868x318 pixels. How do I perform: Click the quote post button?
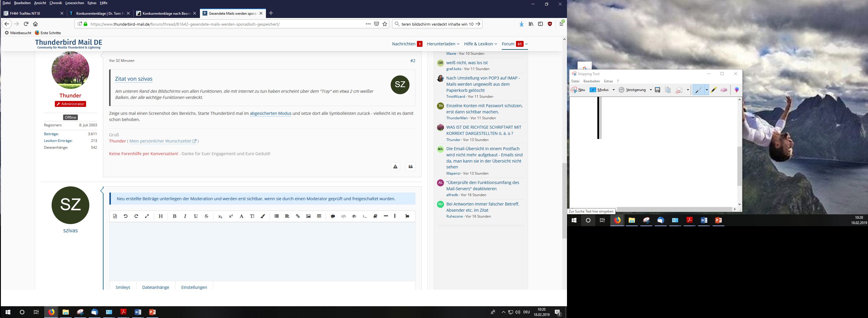click(x=410, y=167)
